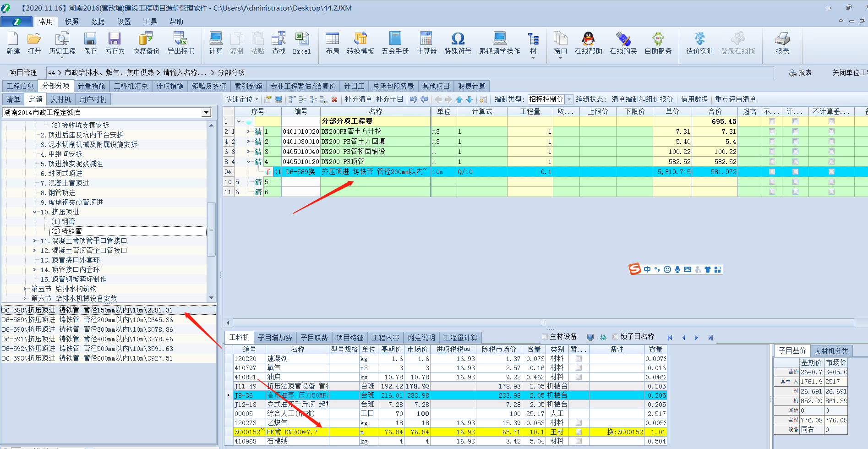Click undo arrow in list toolbar
868x449 pixels.
pos(413,99)
